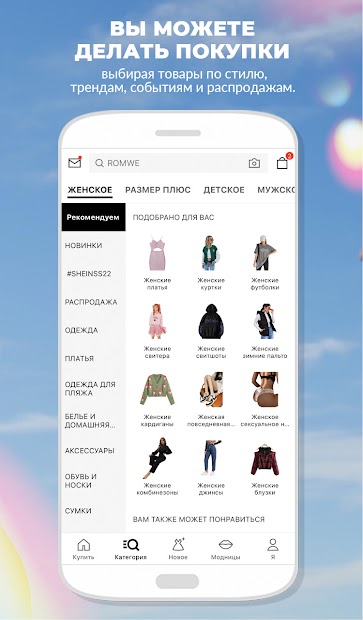Click the Женские куртки label
The width and height of the screenshot is (363, 620).
click(211, 284)
